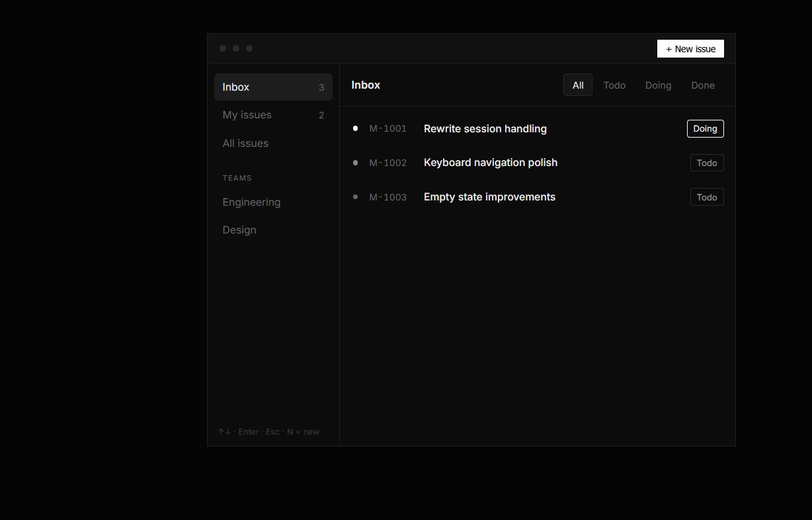812x520 pixels.
Task: Click the keyboard shortcuts hint in sidebar footer
Action: coord(268,432)
